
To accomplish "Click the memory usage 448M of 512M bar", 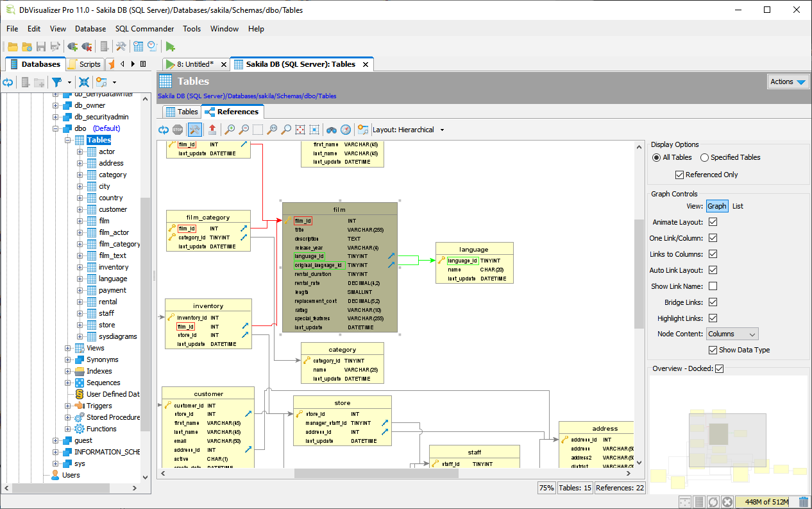I will coord(765,502).
